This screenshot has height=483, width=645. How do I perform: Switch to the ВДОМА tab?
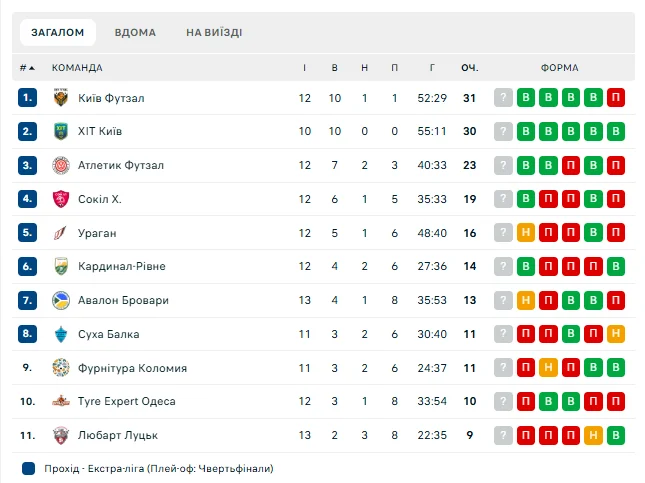click(x=135, y=32)
